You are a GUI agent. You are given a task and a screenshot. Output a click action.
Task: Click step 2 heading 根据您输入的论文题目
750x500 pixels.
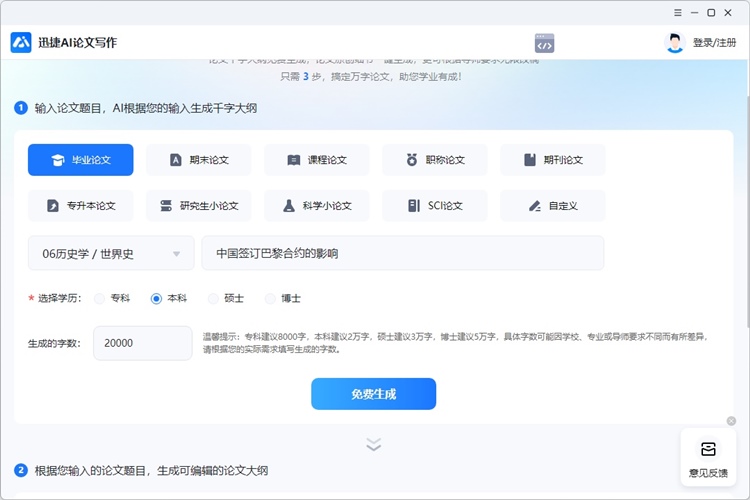(151, 471)
